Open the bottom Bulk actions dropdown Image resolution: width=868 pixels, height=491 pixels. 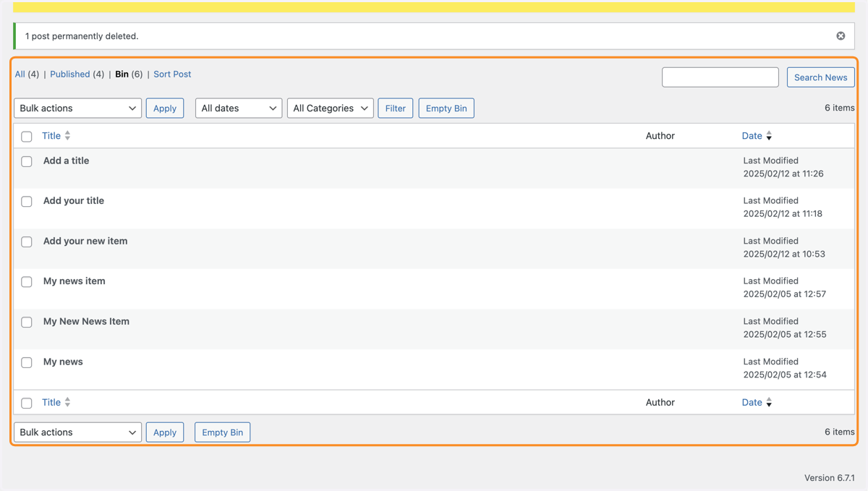[x=77, y=432]
